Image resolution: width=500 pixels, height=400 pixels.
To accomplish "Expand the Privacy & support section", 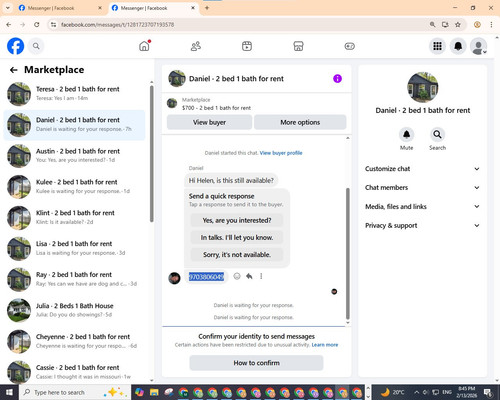I will click(x=422, y=226).
